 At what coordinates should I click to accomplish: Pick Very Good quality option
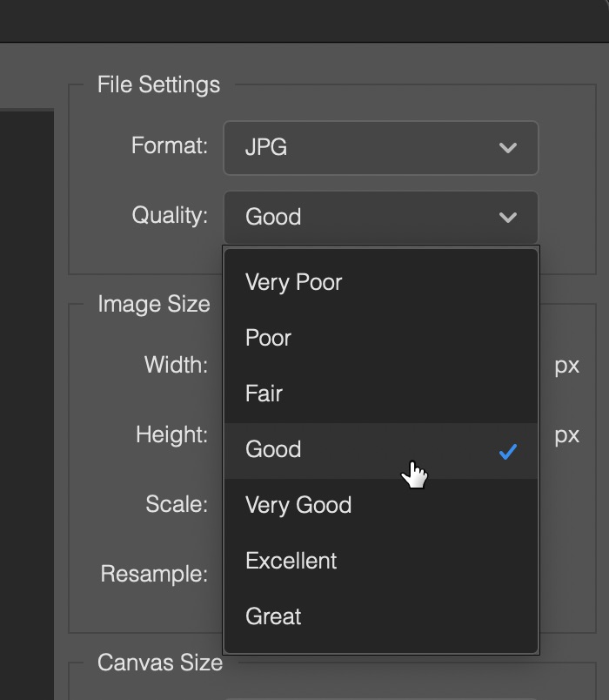coord(380,506)
